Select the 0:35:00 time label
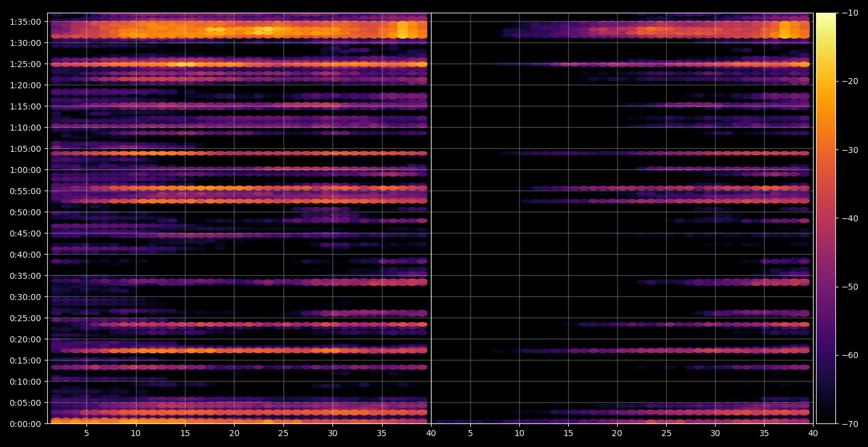Viewport: 868px width, 447px height. coord(25,276)
